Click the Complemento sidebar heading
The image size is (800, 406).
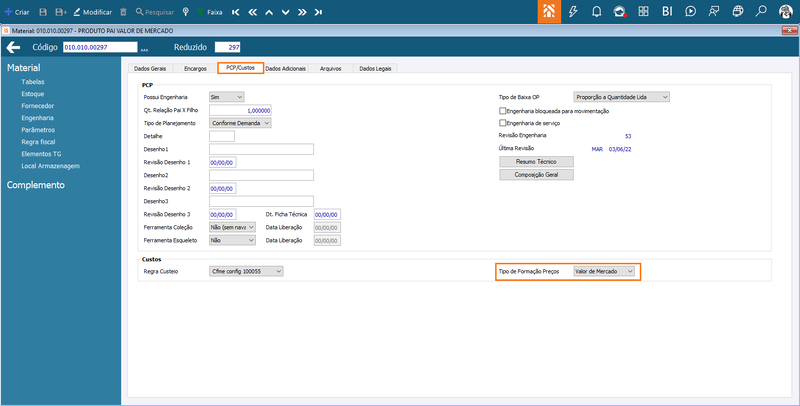[36, 185]
